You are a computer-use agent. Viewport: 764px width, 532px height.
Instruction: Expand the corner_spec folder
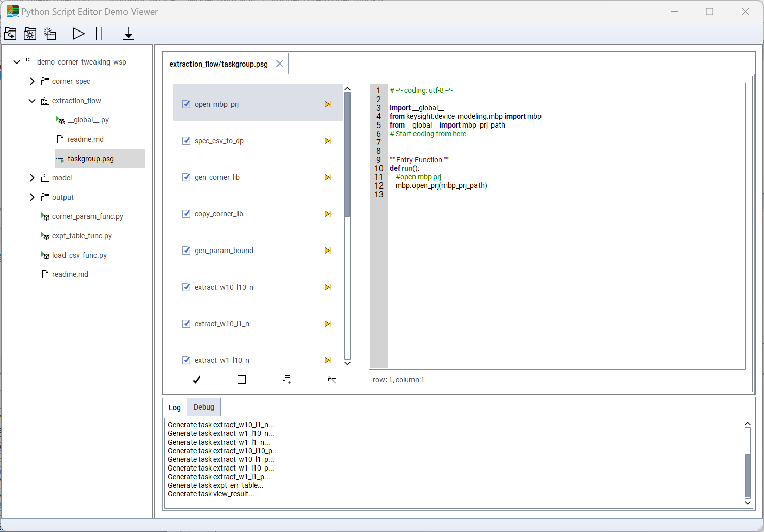click(32, 81)
